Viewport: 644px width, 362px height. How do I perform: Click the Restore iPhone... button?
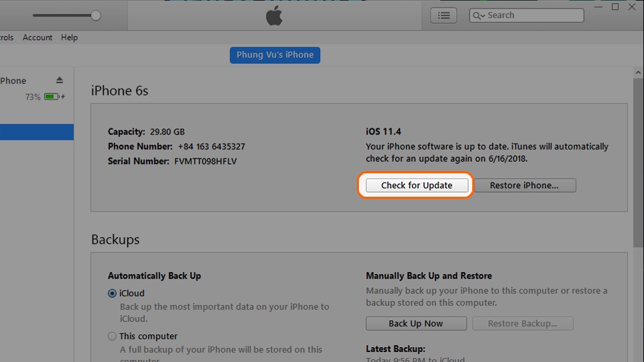tap(524, 185)
